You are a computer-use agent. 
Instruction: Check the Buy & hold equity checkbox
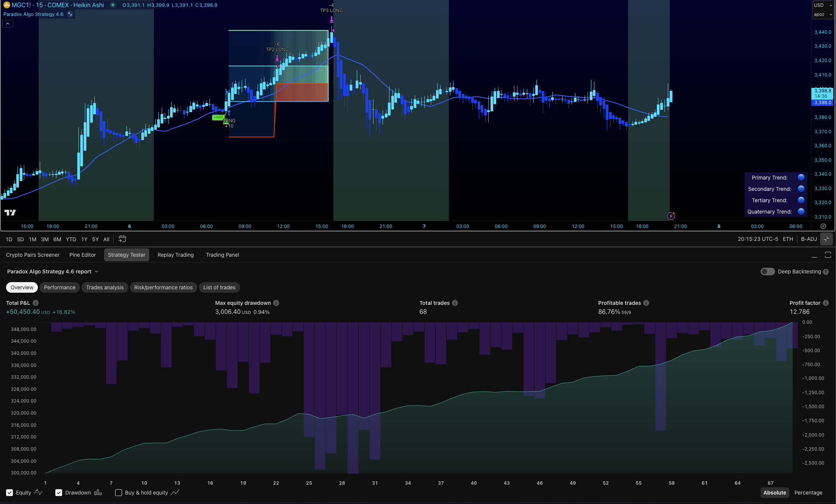[119, 493]
